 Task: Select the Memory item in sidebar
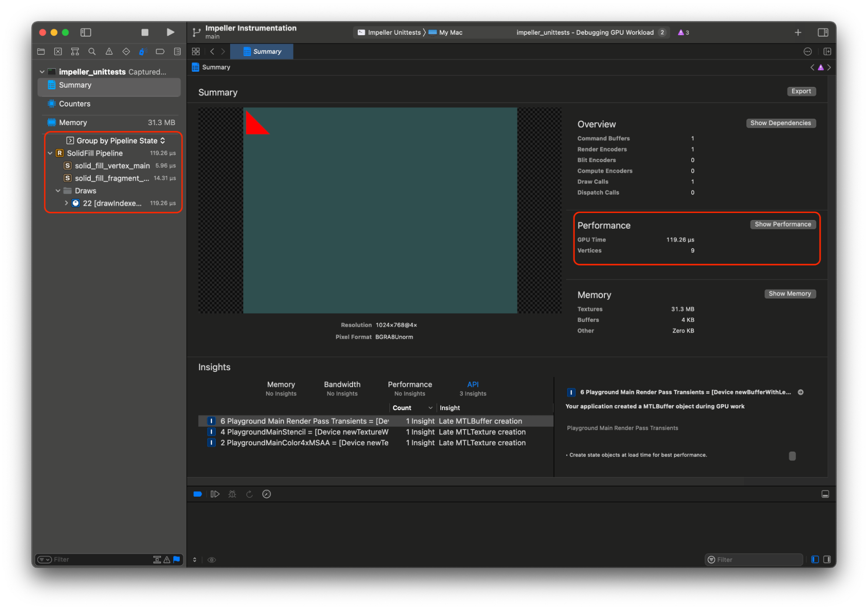tap(75, 122)
